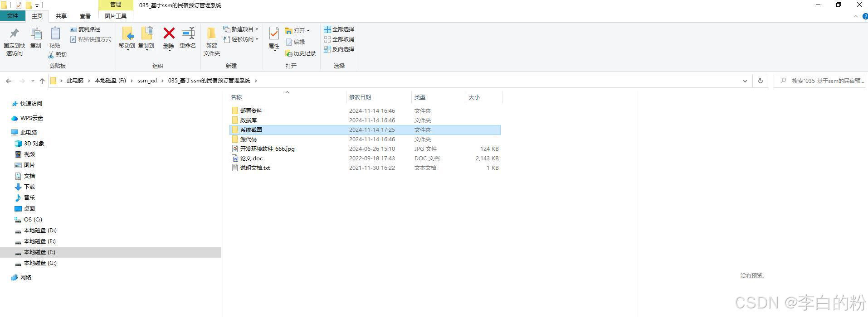Viewport: 868px width, 317px height.
Task: Switch to the 查看 tab
Action: point(85,16)
